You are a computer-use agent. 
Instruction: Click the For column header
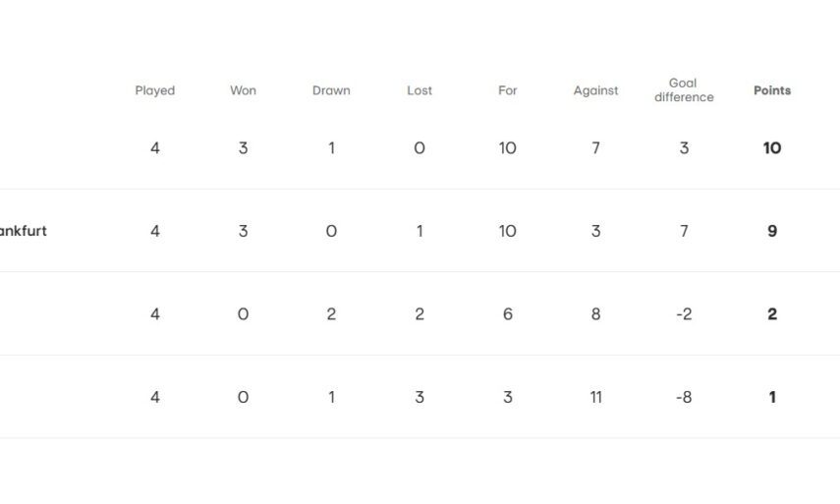click(x=507, y=90)
